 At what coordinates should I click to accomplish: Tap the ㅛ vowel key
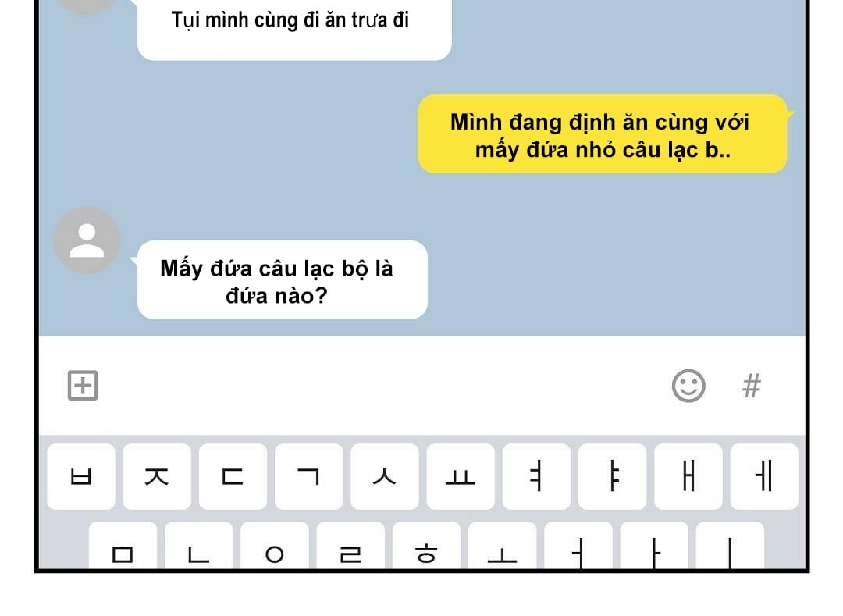[x=461, y=477]
